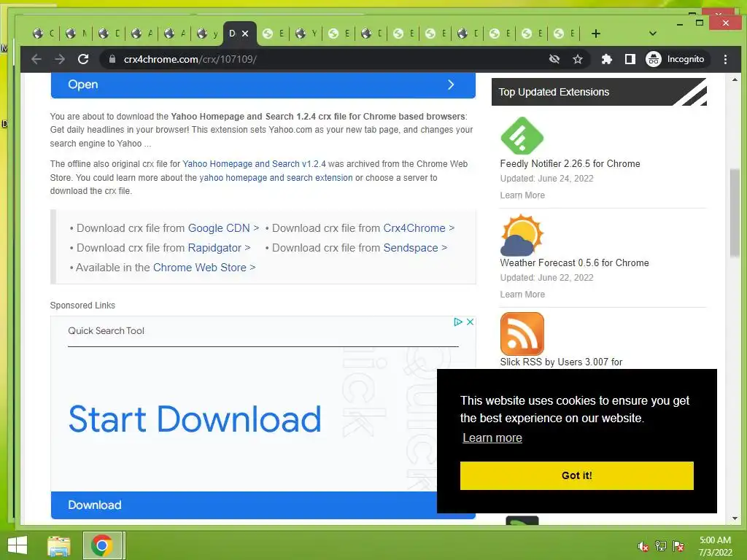Viewport: 747px width, 560px height.
Task: Click the AdChoices triangle icon on the ad
Action: click(x=458, y=322)
